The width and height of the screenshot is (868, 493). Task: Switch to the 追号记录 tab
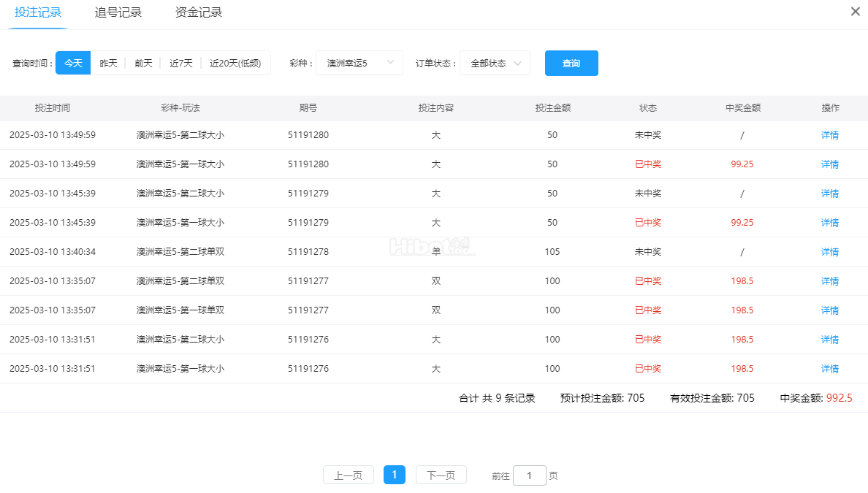(118, 12)
